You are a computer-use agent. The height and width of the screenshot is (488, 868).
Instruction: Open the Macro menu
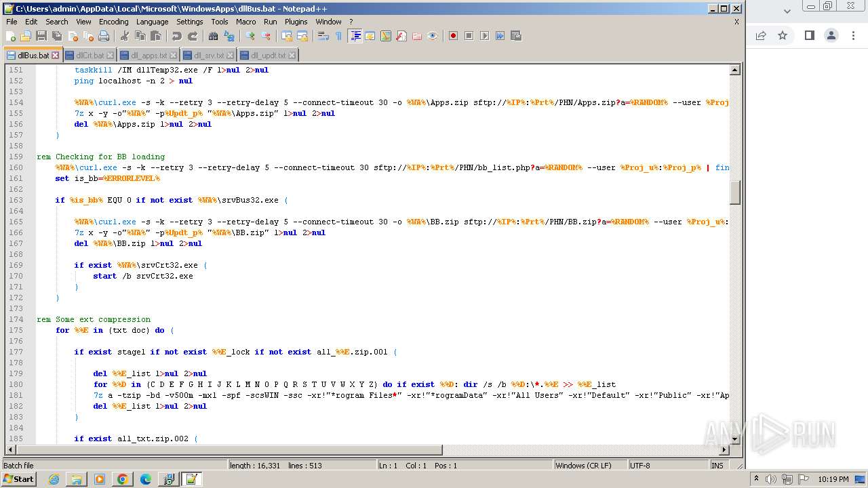(245, 22)
